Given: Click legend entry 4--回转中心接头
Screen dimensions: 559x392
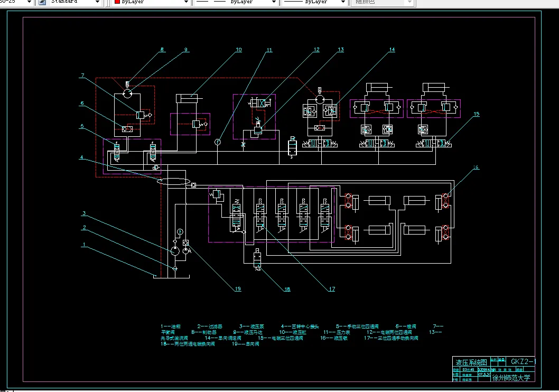Looking at the screenshot, I should [300, 326].
